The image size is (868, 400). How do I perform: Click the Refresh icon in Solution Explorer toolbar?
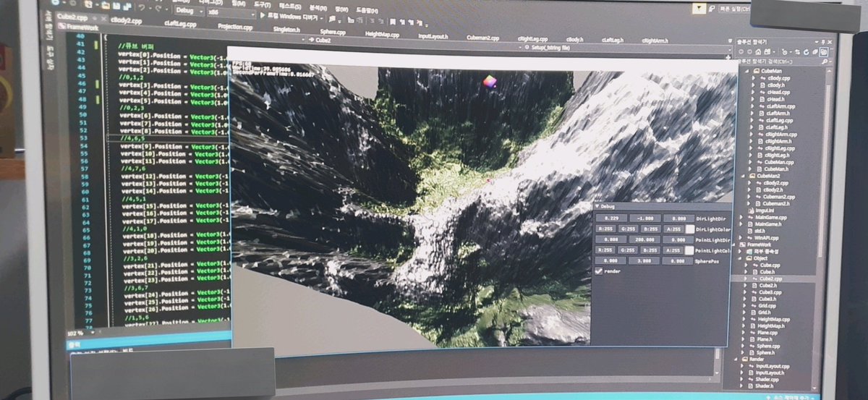click(807, 53)
